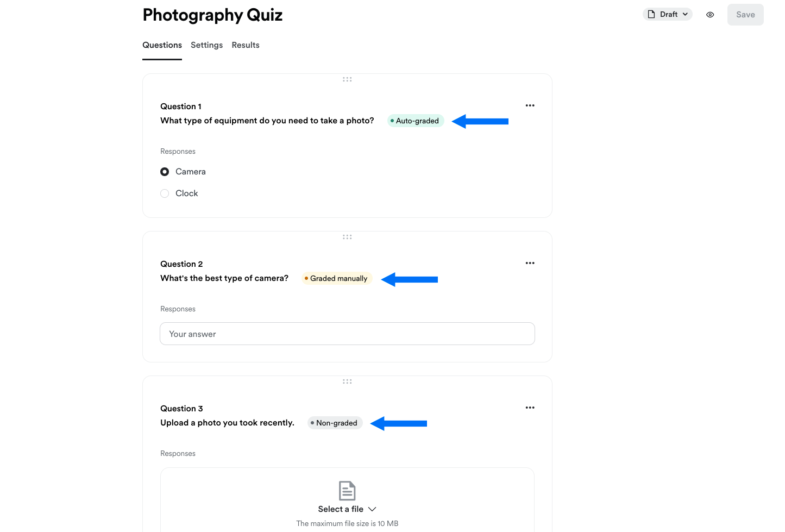This screenshot has height=532, width=785.
Task: Expand the Select a file dropdown
Action: [347, 509]
